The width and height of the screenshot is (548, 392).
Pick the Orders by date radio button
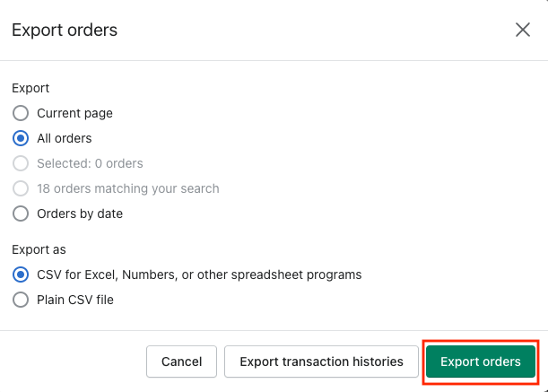pos(21,214)
